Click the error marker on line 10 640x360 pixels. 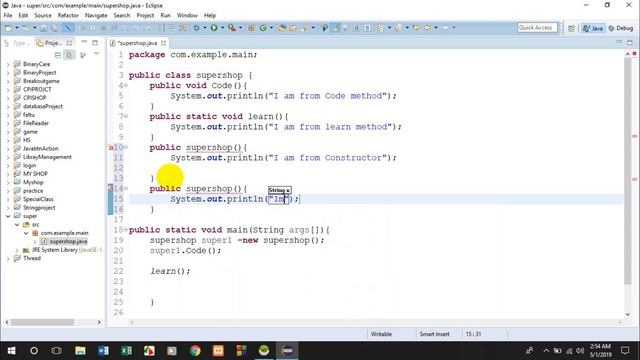(x=111, y=147)
